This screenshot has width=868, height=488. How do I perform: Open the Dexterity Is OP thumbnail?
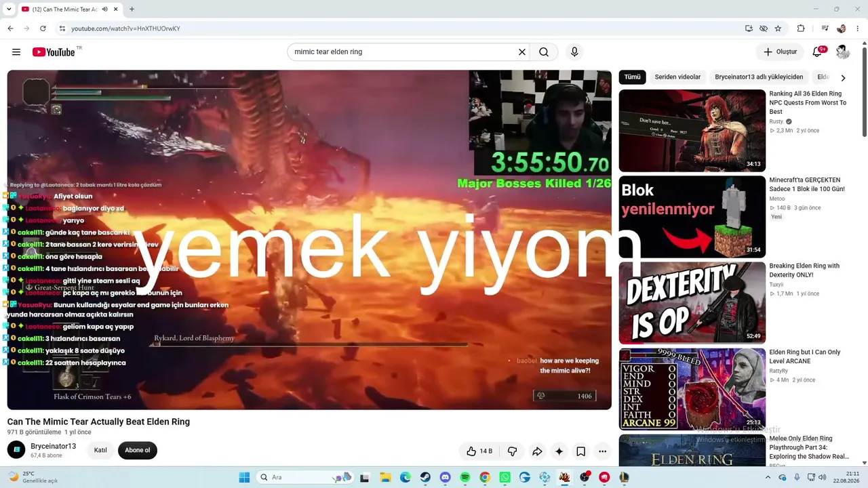point(692,303)
